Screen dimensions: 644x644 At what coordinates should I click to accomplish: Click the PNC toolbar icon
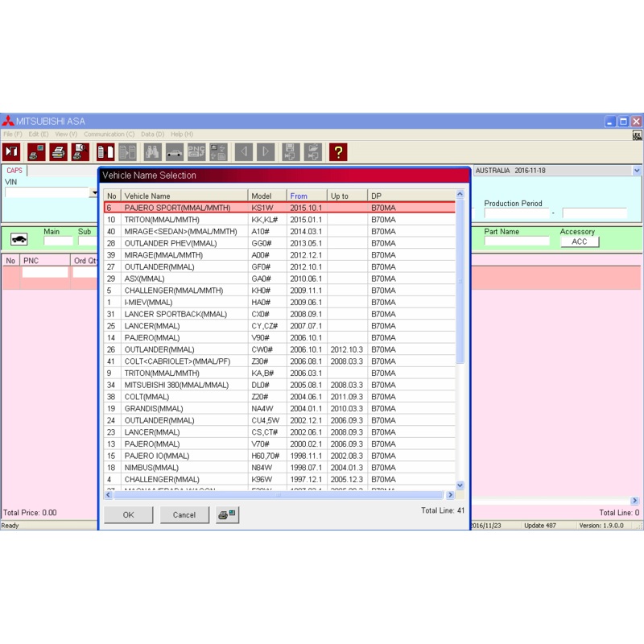point(196,152)
